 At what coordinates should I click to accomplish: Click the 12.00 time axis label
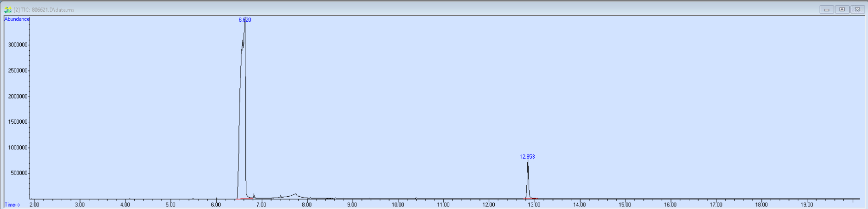(x=489, y=205)
